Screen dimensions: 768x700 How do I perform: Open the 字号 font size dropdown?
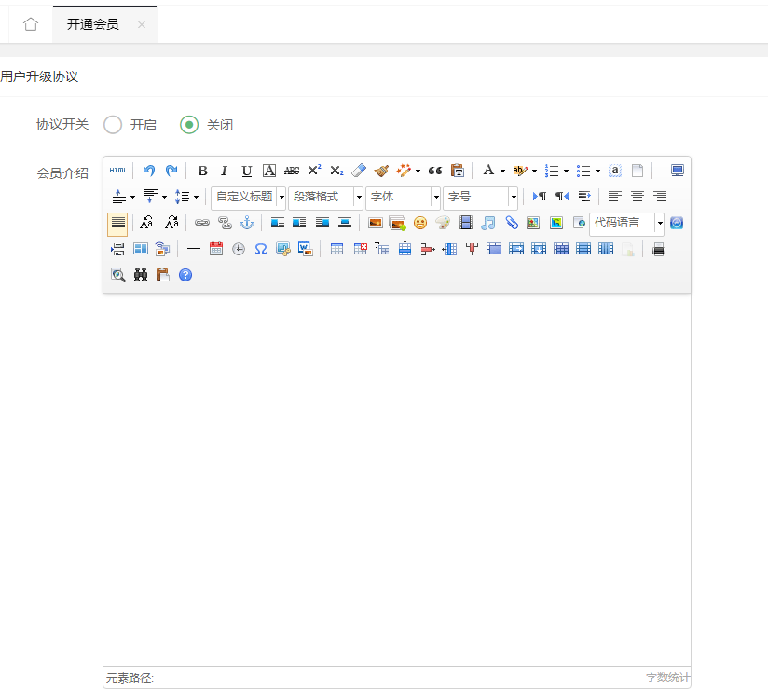coord(481,197)
